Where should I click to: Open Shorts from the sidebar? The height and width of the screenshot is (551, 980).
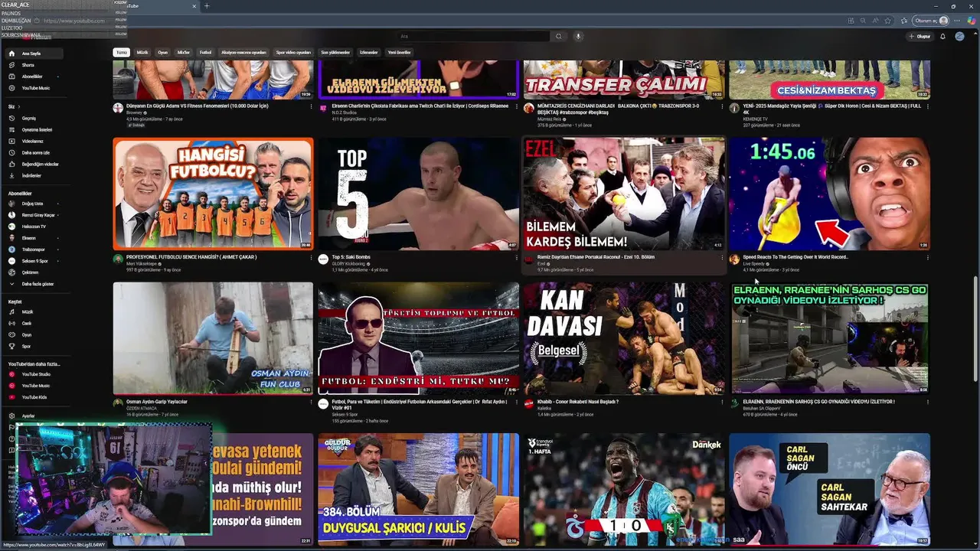(x=34, y=65)
